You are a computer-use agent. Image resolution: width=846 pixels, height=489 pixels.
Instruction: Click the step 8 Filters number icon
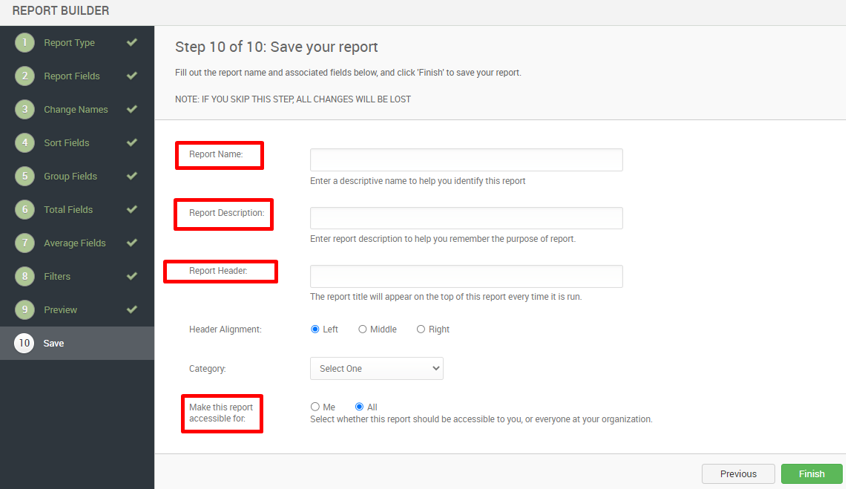point(24,276)
